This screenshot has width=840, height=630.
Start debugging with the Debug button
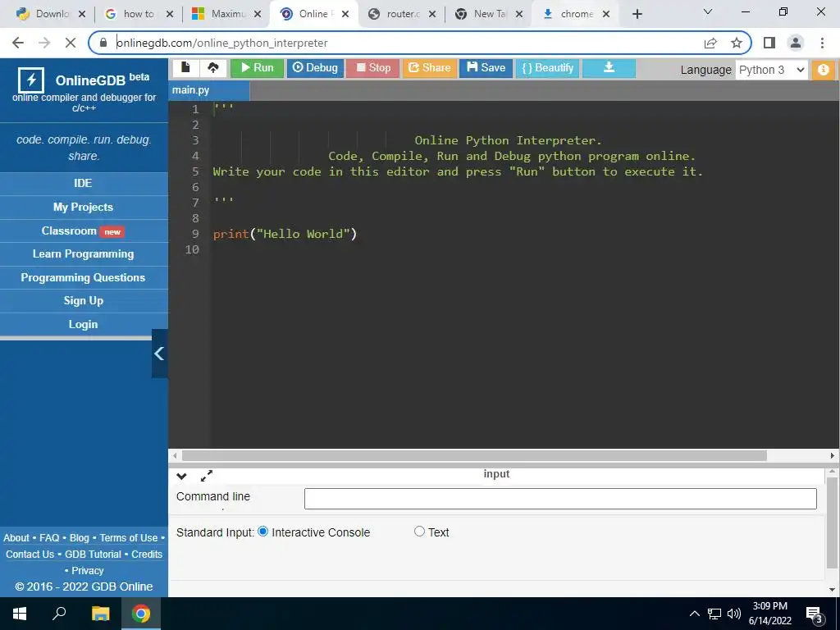pos(315,68)
